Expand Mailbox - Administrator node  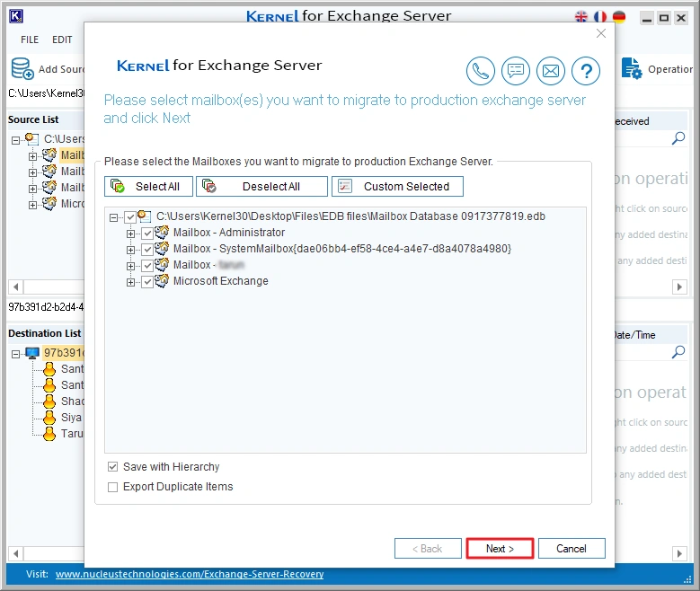point(130,234)
